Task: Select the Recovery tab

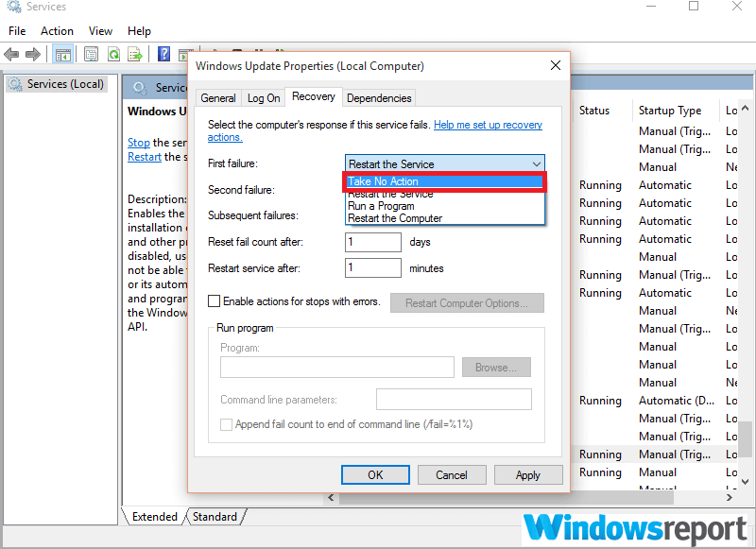Action: pos(314,97)
